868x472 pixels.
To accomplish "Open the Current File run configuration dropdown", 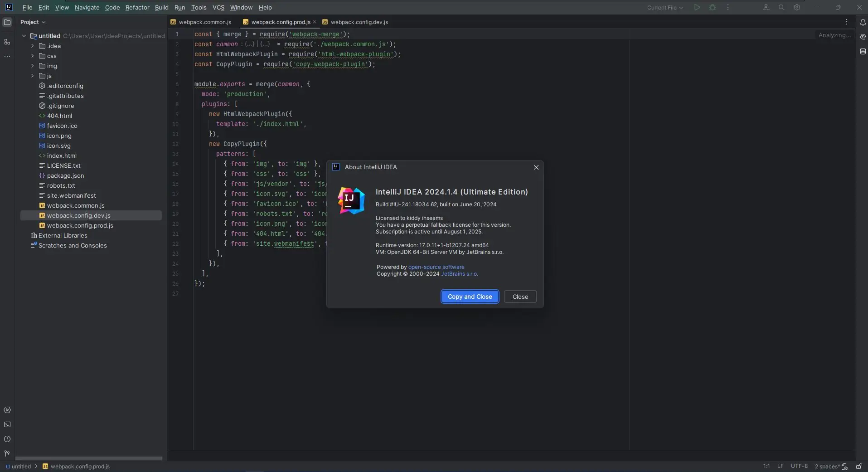I will click(664, 7).
